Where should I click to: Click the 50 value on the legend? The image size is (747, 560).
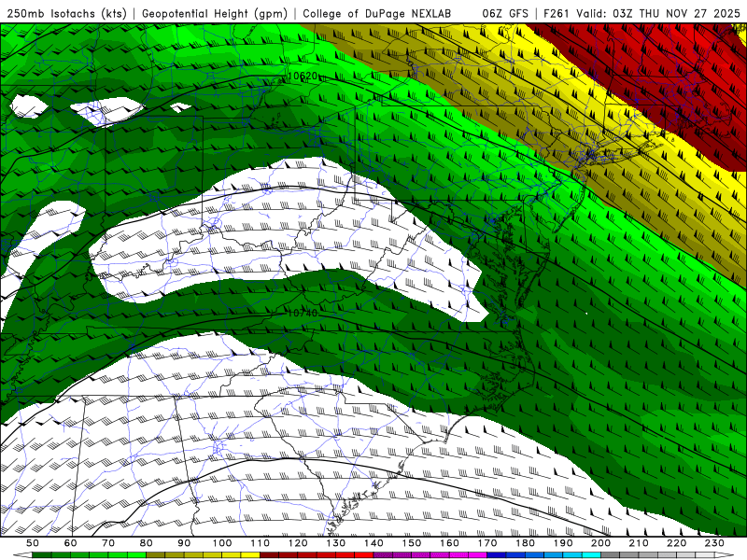click(33, 543)
